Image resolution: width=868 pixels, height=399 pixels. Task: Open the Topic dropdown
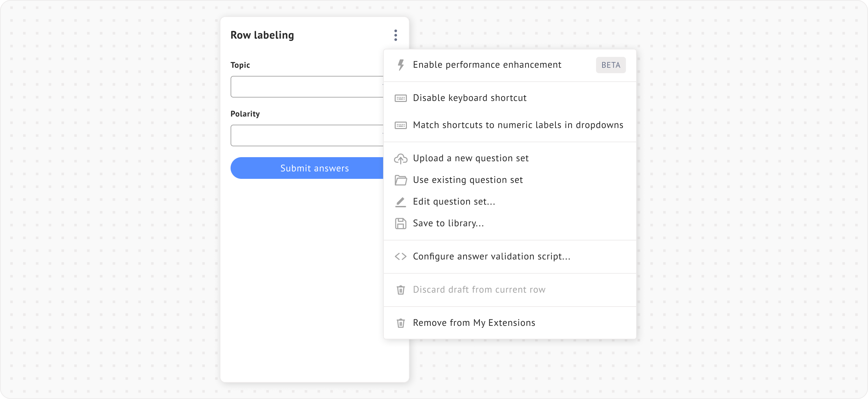(x=307, y=87)
